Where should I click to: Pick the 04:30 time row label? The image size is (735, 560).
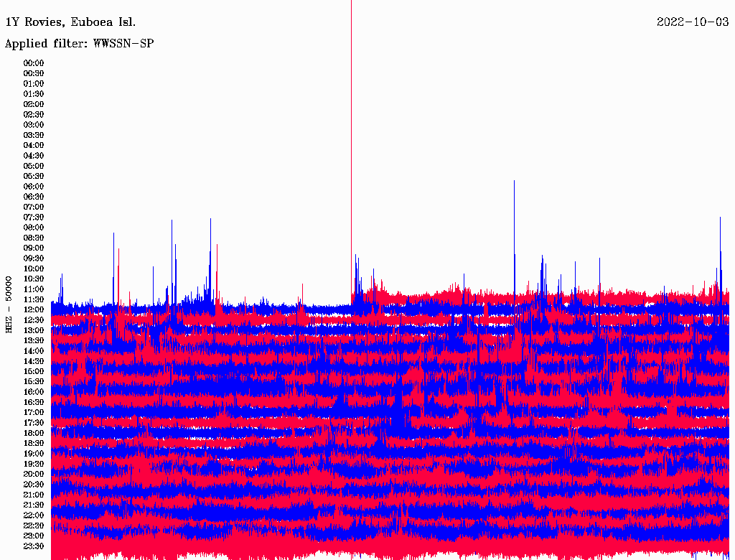[x=34, y=156]
